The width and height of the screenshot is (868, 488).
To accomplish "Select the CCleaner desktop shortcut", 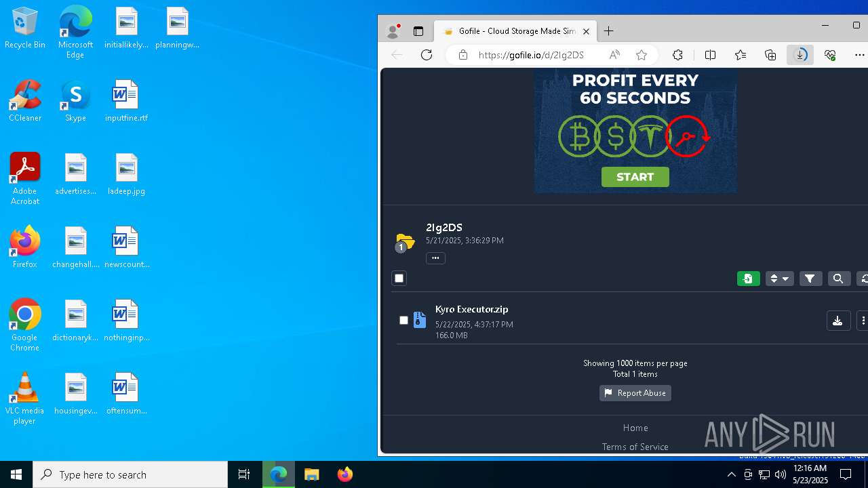I will tap(25, 101).
